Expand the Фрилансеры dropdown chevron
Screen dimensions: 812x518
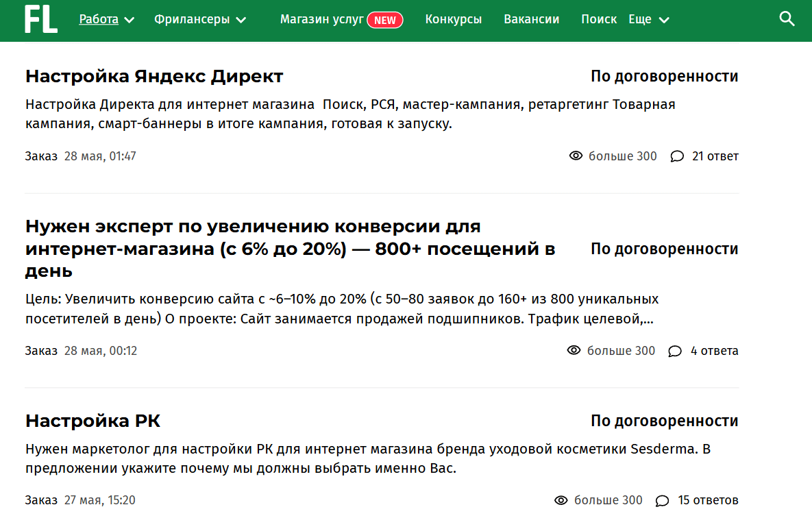(241, 20)
